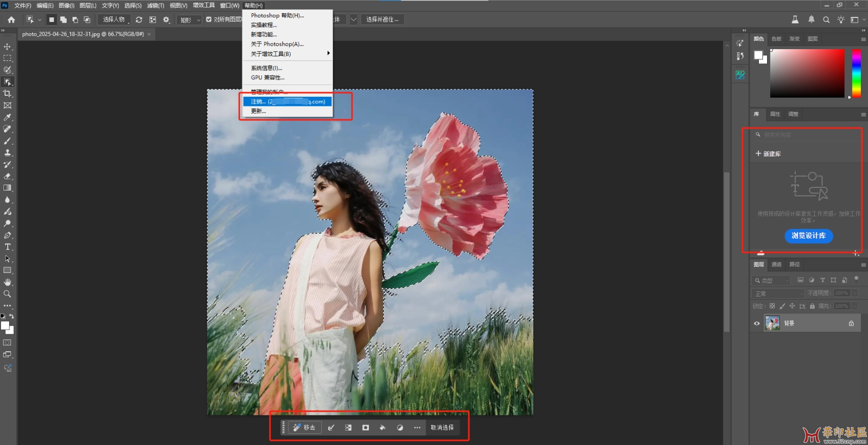Open the notifications bell icon
This screenshot has height=445, width=868.
coord(811,19)
